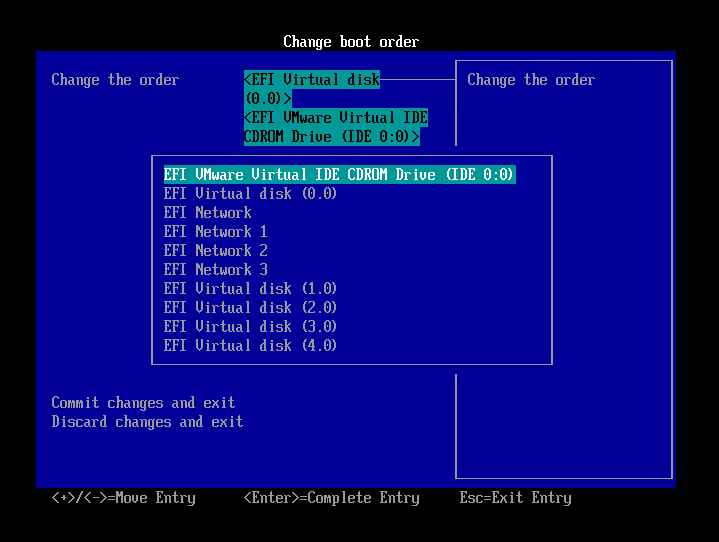Click the <Enter>=Complete Entry hint
This screenshot has width=719, height=542.
tap(332, 498)
